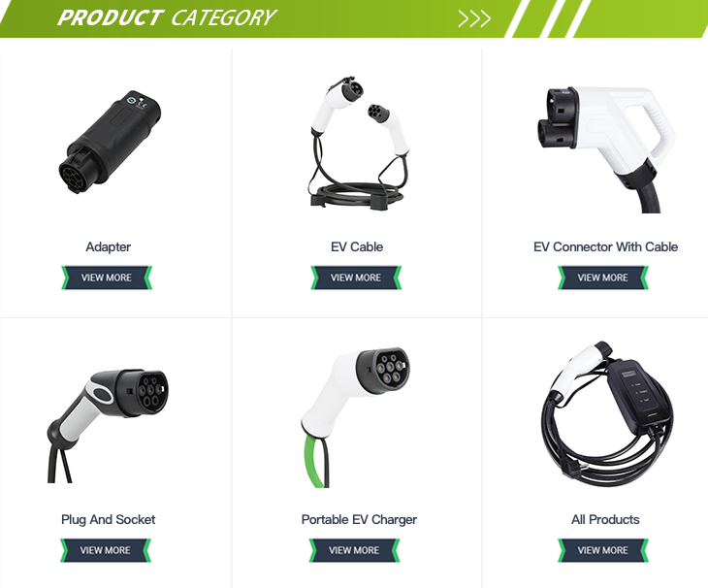Click the triple chevron arrows in header
Viewport: 708px width, 588px height.
pyautogui.click(x=474, y=18)
